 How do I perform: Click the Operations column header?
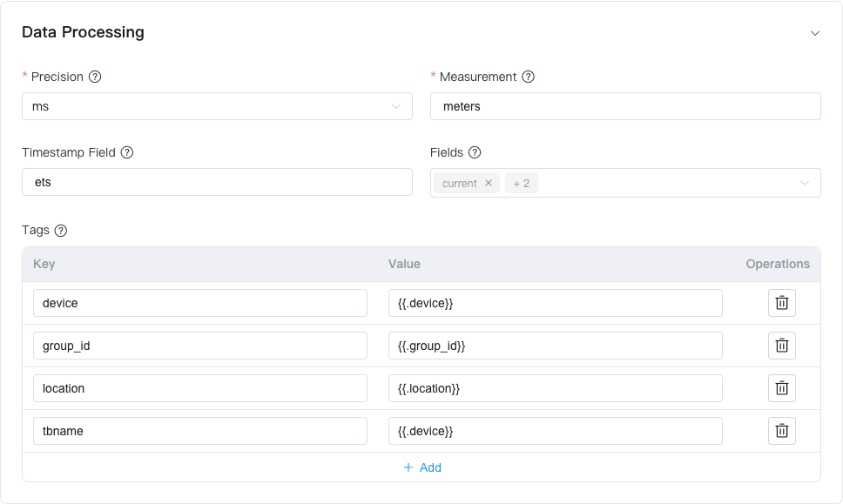coord(778,264)
